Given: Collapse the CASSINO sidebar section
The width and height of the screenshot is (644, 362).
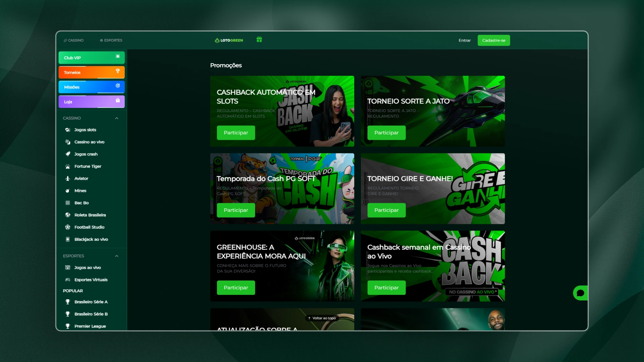Looking at the screenshot, I should tap(117, 118).
